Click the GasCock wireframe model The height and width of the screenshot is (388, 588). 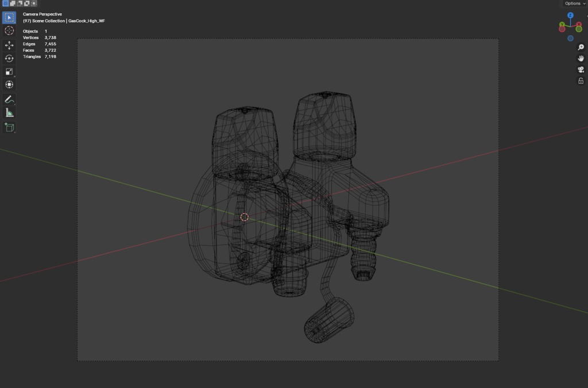(x=289, y=216)
